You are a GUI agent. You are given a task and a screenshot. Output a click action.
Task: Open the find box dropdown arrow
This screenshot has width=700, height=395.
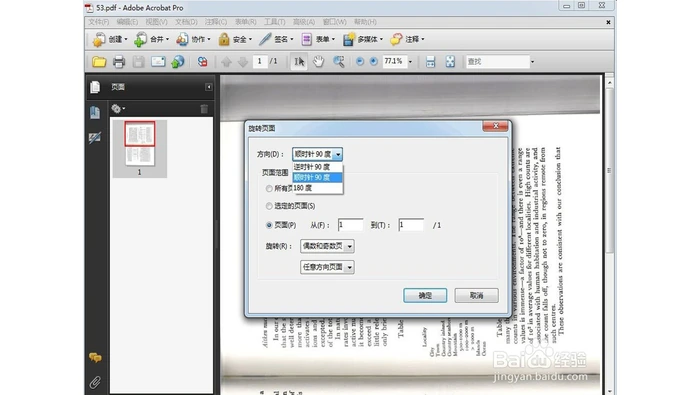coord(532,62)
